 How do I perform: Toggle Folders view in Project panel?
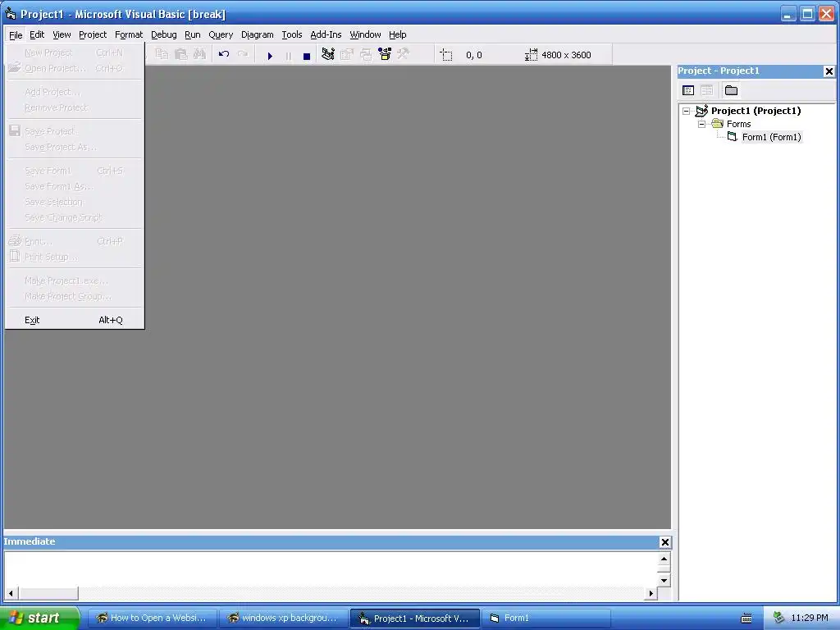pos(731,90)
